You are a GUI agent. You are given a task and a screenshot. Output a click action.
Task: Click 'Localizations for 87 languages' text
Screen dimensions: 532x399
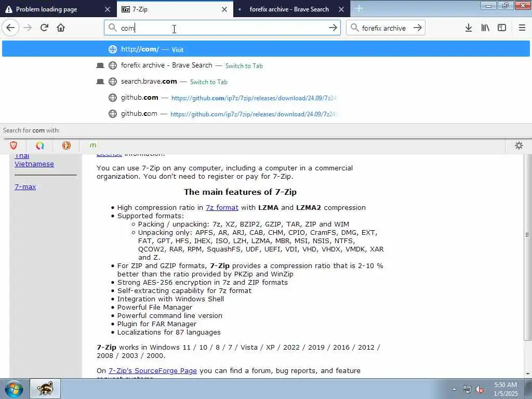click(x=169, y=332)
